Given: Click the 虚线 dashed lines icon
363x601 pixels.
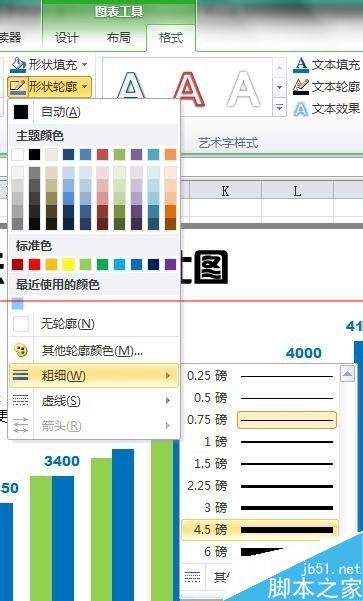Looking at the screenshot, I should pos(20,401).
